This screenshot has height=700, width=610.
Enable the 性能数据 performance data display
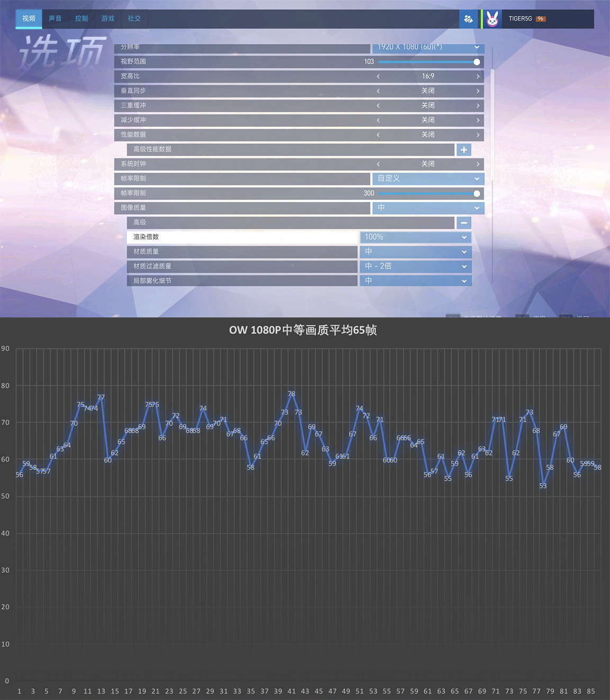pyautogui.click(x=478, y=135)
